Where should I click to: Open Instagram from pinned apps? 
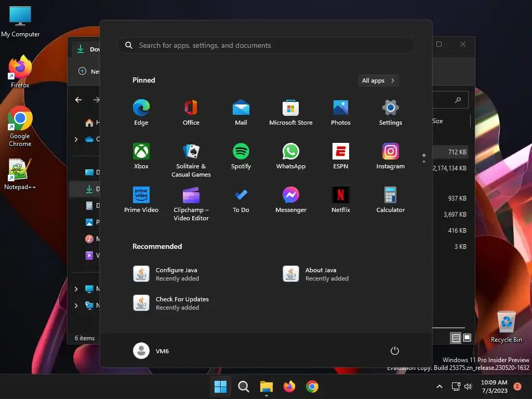click(391, 156)
